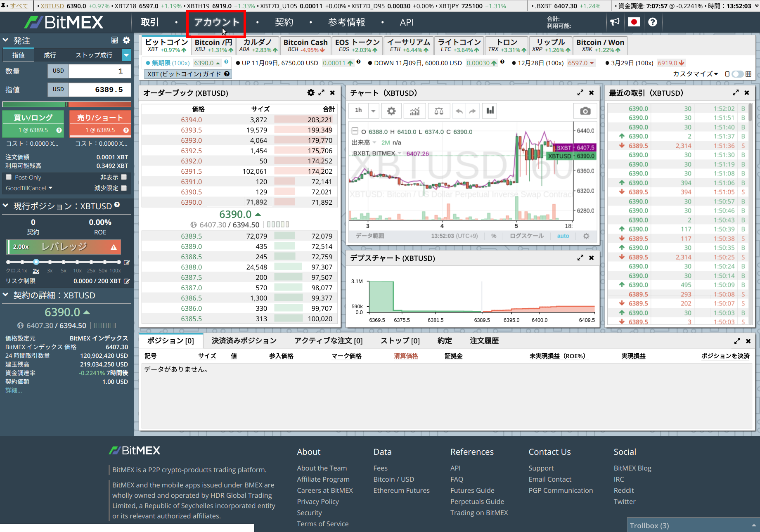The width and height of the screenshot is (760, 532).
Task: Open the Affiliate Program footer link
Action: point(323,479)
